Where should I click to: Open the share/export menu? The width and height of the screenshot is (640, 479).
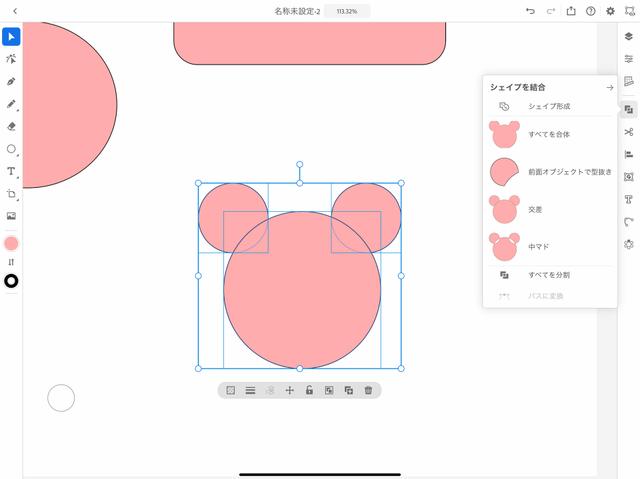[571, 11]
